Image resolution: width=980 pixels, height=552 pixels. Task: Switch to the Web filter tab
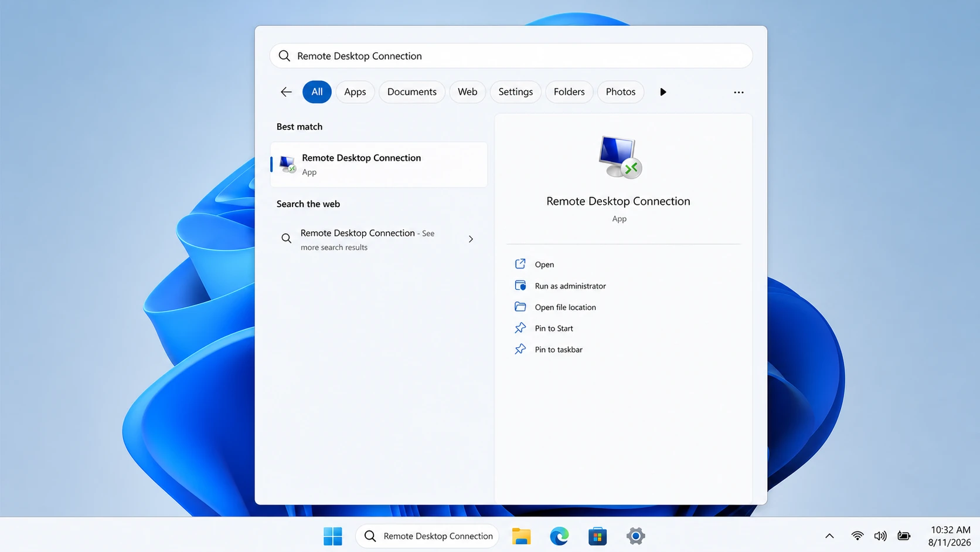(468, 92)
